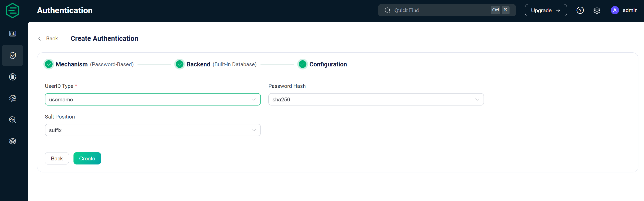
Task: Expand the Password Hash sha256 dropdown
Action: 376,99
